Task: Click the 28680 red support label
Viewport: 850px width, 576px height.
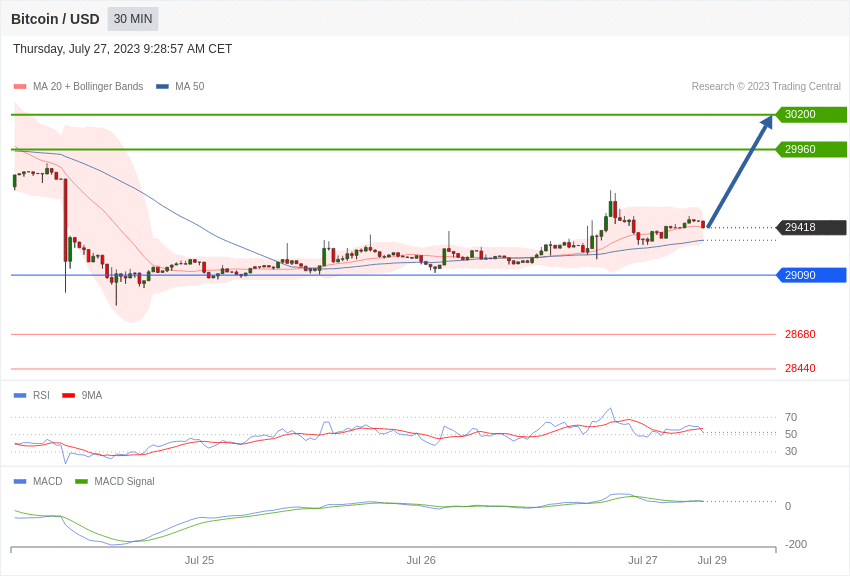Action: (800, 334)
